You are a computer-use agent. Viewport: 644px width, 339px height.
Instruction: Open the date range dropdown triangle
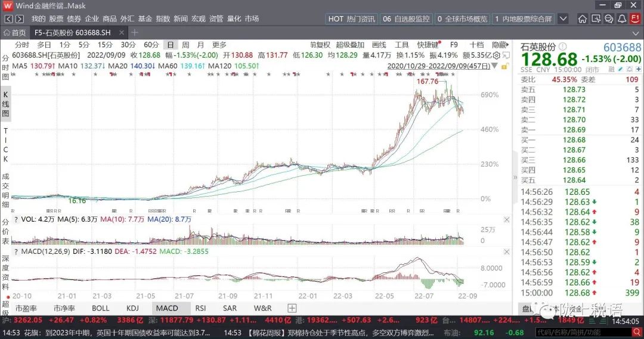tap(494, 66)
